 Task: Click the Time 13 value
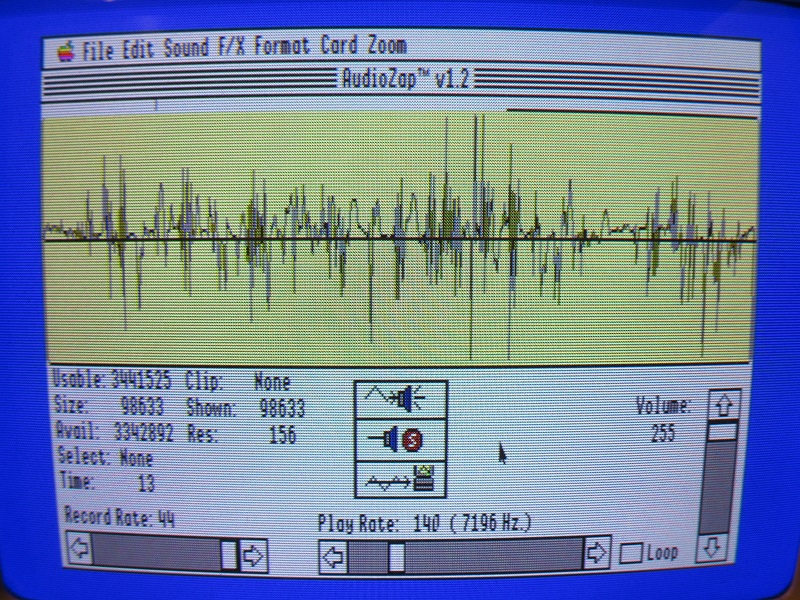click(x=146, y=483)
